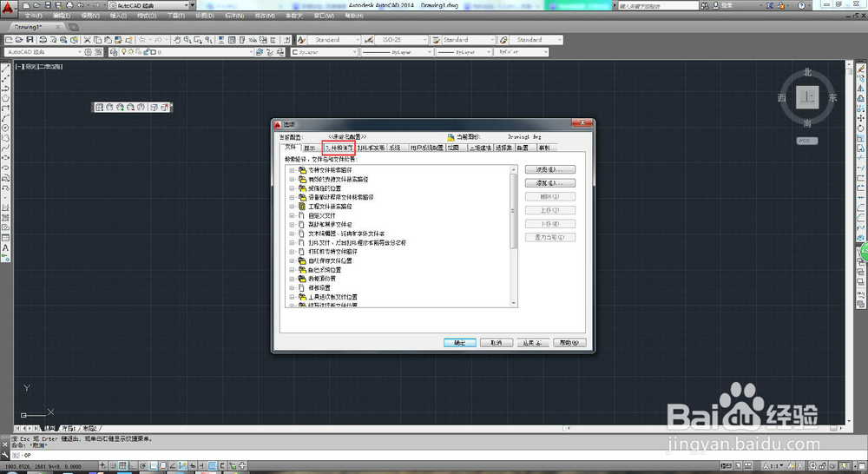Click Match Properties brush icon
Screen dimensions: 868x474
118,40
